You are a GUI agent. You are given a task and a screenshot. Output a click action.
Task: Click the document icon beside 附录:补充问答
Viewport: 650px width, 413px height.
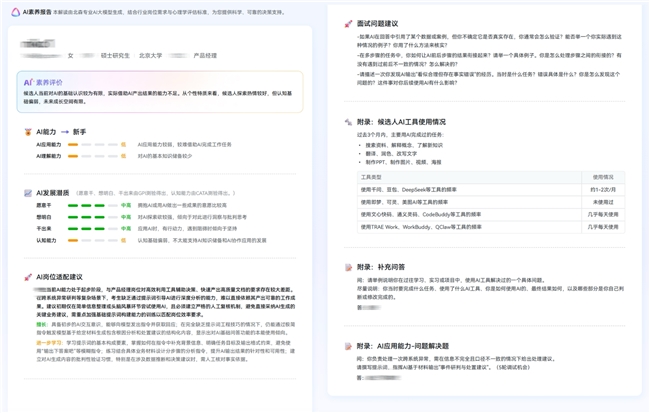pos(348,267)
